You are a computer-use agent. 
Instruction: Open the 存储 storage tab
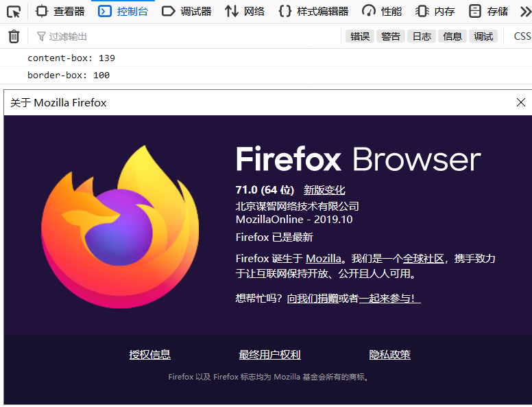click(x=488, y=12)
